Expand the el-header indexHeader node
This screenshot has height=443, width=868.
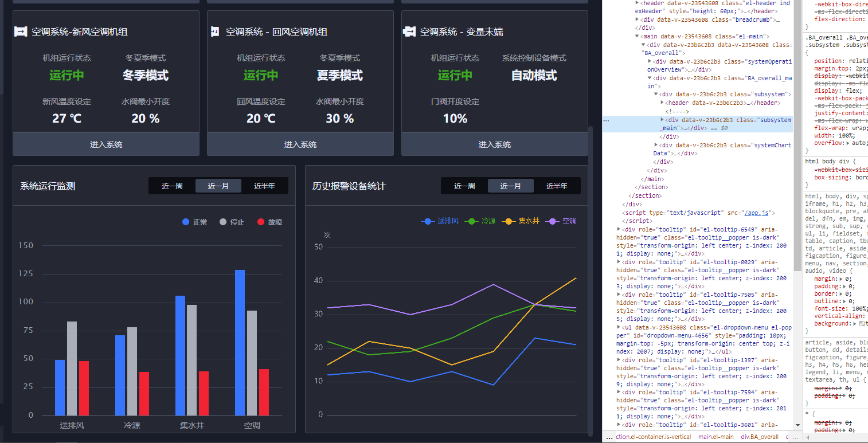click(x=637, y=3)
